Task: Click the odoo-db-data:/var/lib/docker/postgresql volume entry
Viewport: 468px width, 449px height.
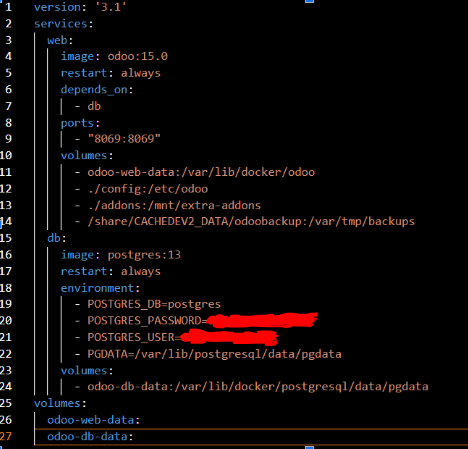Action: pyautogui.click(x=258, y=387)
